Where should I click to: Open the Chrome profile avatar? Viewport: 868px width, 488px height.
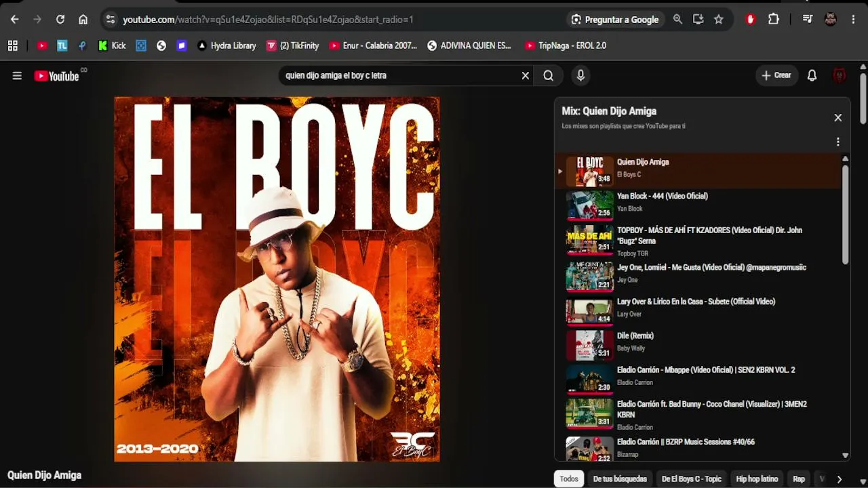(830, 20)
